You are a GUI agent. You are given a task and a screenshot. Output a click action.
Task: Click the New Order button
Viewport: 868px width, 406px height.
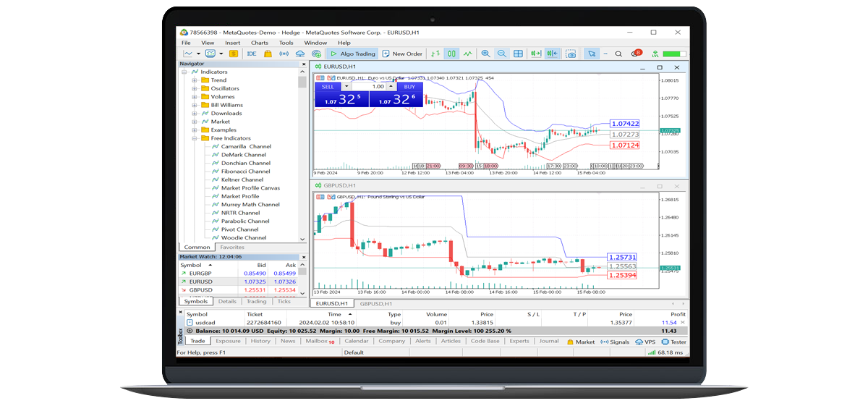tap(402, 54)
